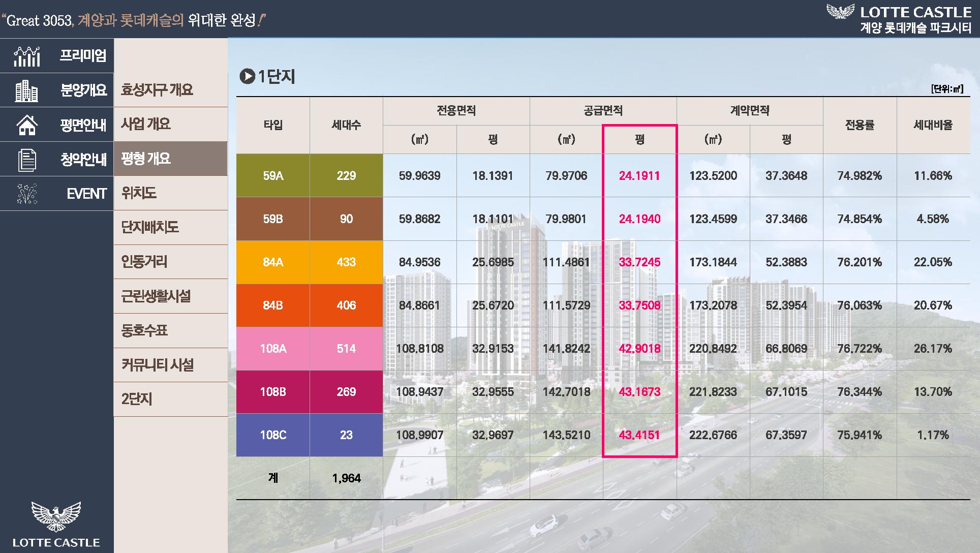This screenshot has width=980, height=553.
Task: Click the play arrow icon before 1단지
Action: [247, 77]
